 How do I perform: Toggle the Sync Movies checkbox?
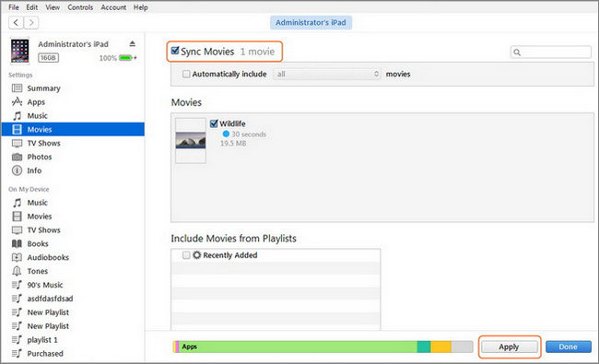[175, 51]
